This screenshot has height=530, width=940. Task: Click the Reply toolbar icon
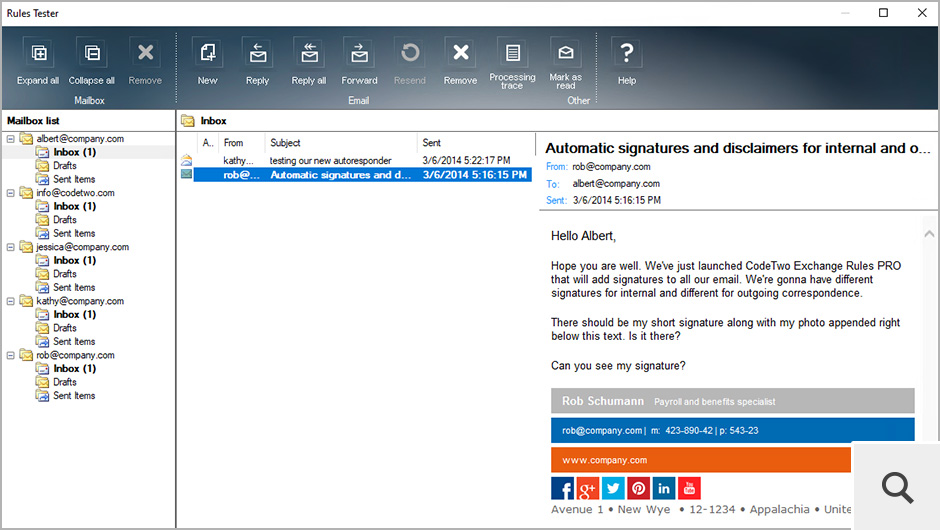(257, 55)
